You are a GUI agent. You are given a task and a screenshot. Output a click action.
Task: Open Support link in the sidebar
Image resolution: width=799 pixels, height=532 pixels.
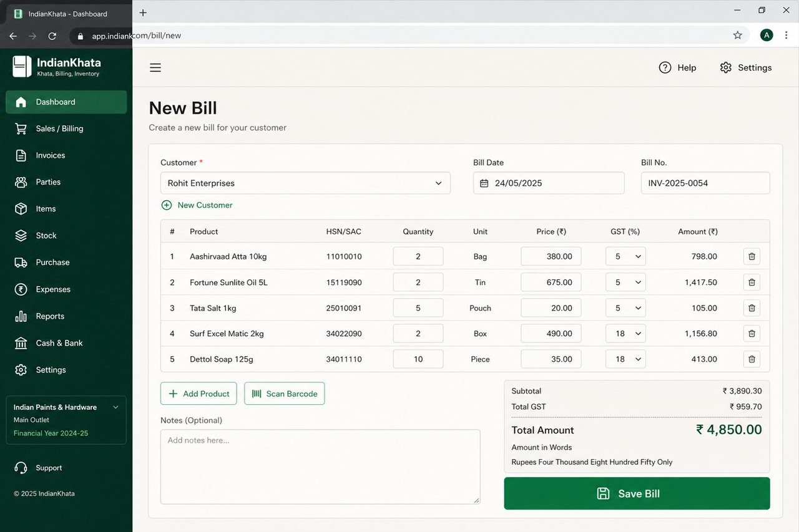(x=39, y=468)
